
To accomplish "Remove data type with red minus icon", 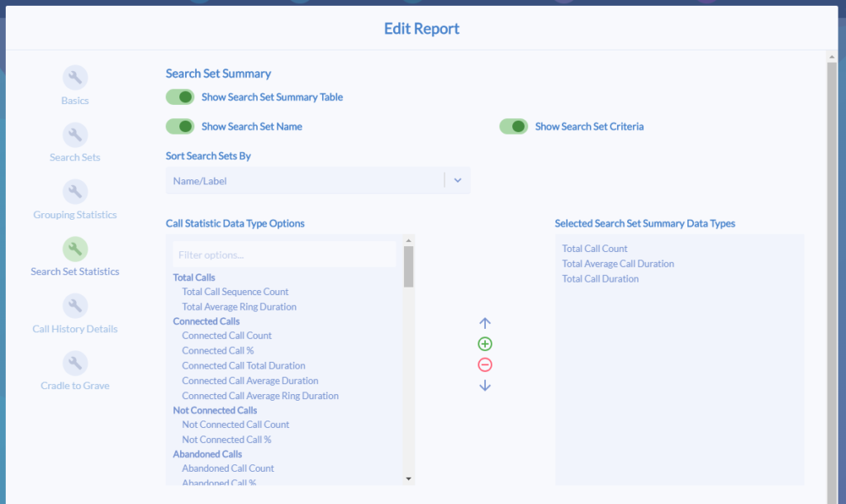I will point(484,364).
